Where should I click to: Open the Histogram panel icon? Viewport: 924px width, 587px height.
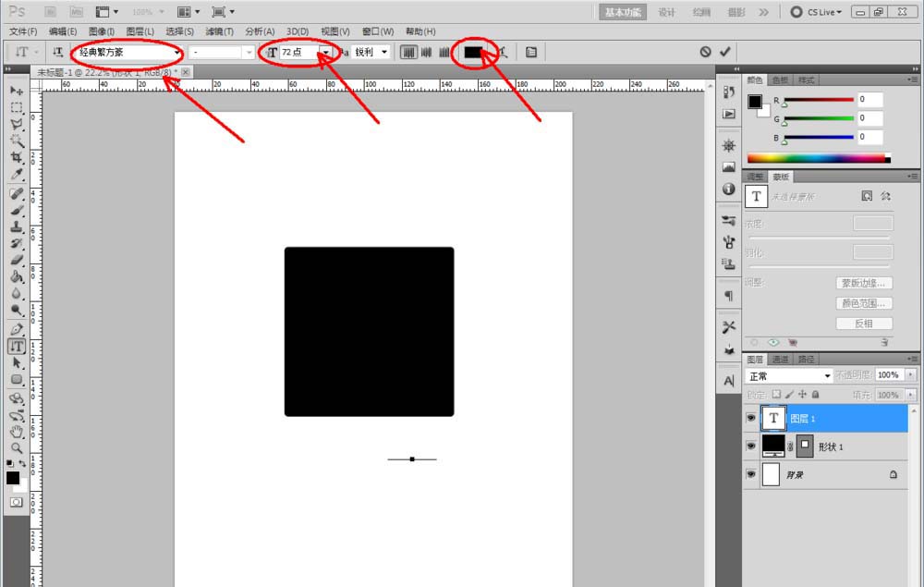[729, 167]
